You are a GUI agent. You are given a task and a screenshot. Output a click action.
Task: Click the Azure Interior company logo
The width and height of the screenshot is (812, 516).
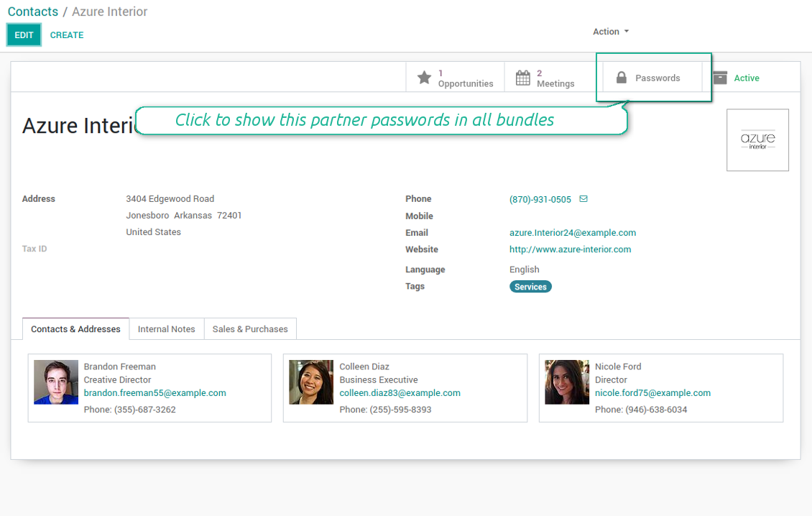click(x=757, y=140)
